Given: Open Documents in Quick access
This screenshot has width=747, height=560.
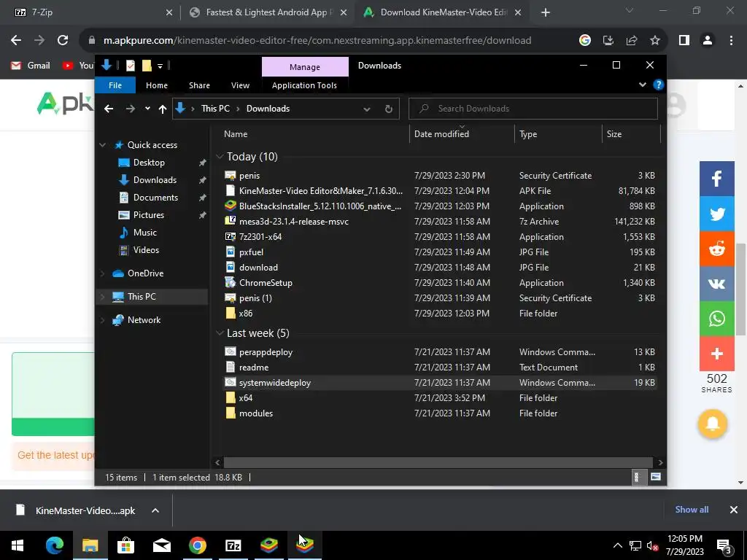Looking at the screenshot, I should 155,197.
